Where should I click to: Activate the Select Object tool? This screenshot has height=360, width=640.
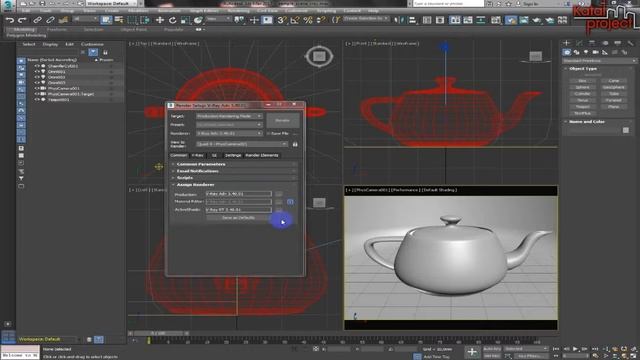click(x=106, y=20)
